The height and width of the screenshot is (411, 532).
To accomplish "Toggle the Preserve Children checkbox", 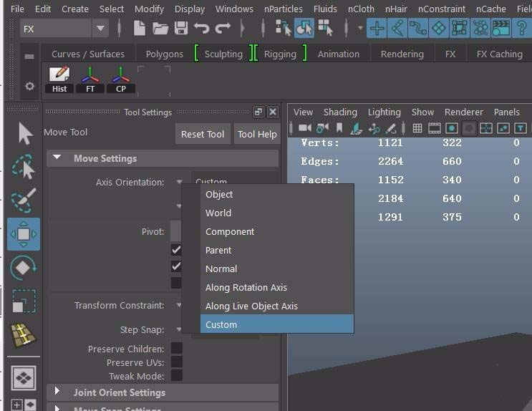I will [x=176, y=349].
